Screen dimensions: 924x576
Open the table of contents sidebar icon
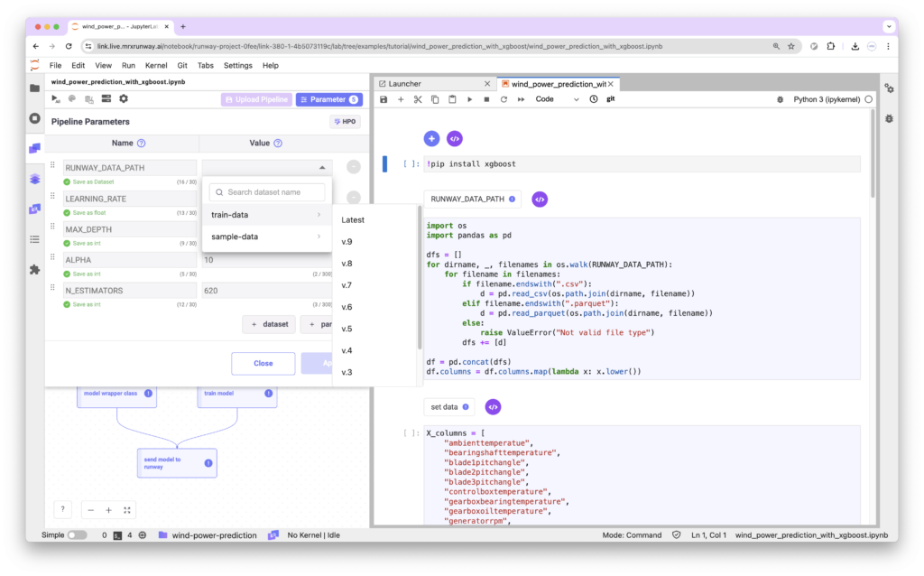(x=35, y=239)
